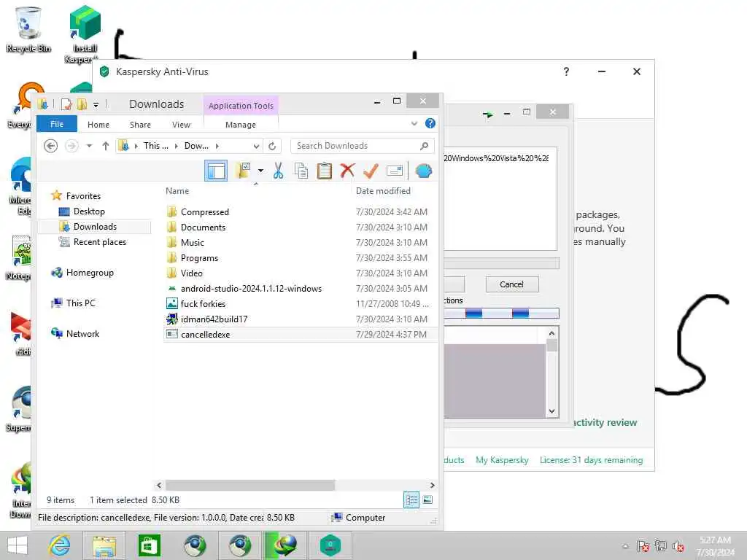Toggle the navigation pane toolbar button
747x560 pixels.
[x=216, y=171]
